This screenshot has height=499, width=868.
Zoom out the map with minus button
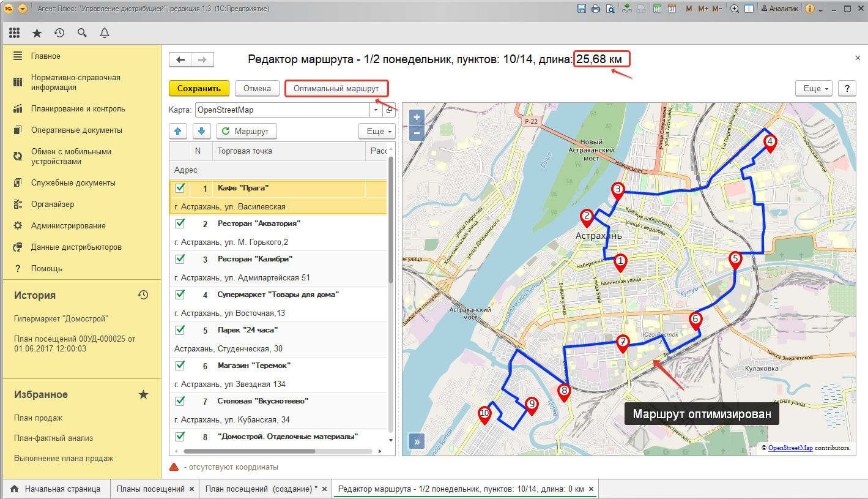(417, 132)
